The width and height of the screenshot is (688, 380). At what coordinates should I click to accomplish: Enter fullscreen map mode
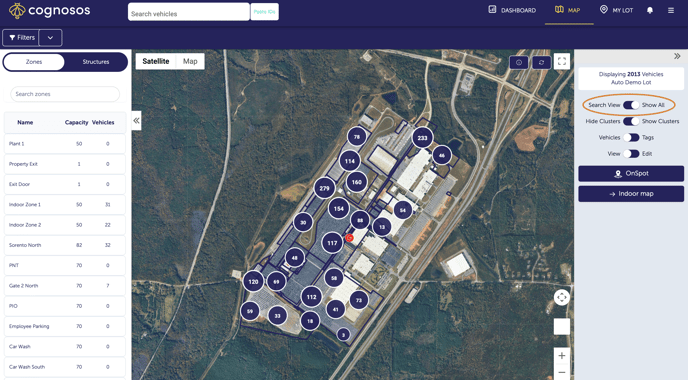[x=562, y=61]
